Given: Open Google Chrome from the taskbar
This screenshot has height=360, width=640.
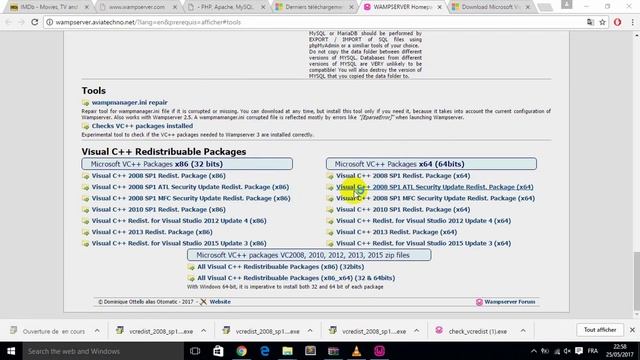Looking at the screenshot, I should (x=242, y=351).
